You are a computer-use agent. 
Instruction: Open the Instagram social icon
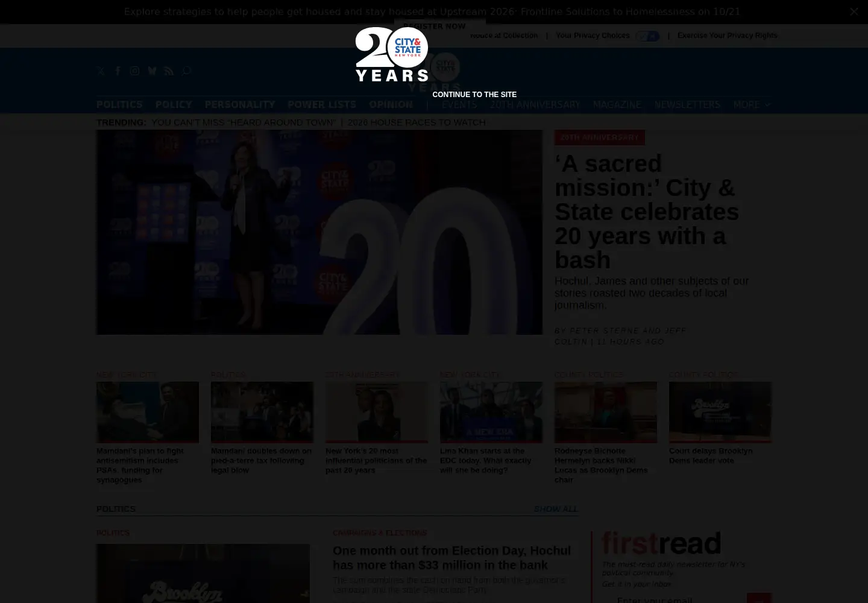134,71
